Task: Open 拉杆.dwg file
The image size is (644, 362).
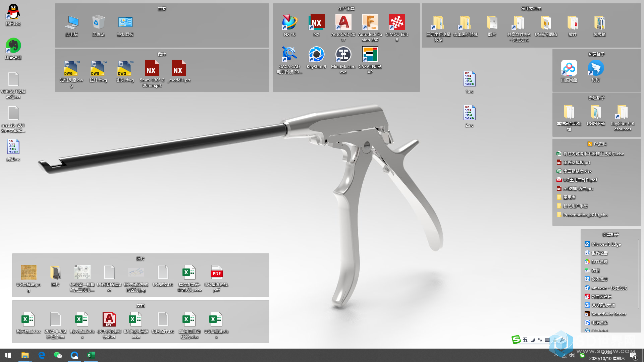Action: [x=98, y=71]
